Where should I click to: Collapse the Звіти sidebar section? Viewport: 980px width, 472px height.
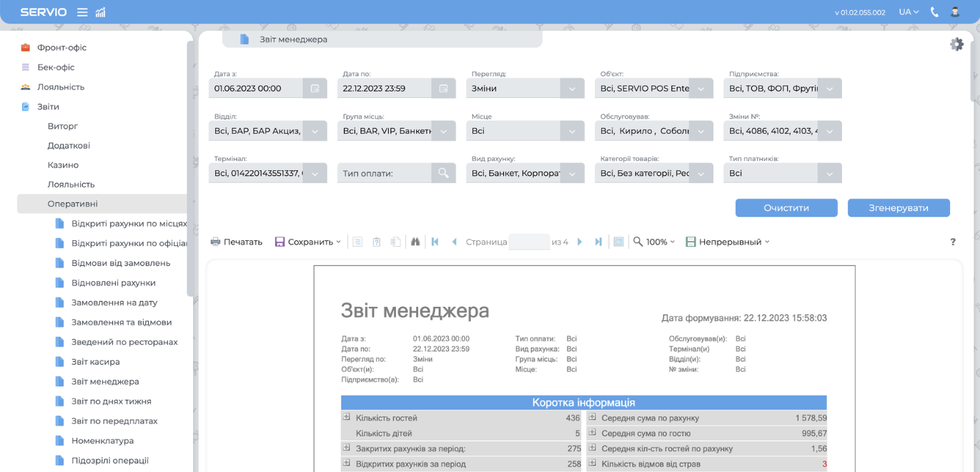(49, 107)
